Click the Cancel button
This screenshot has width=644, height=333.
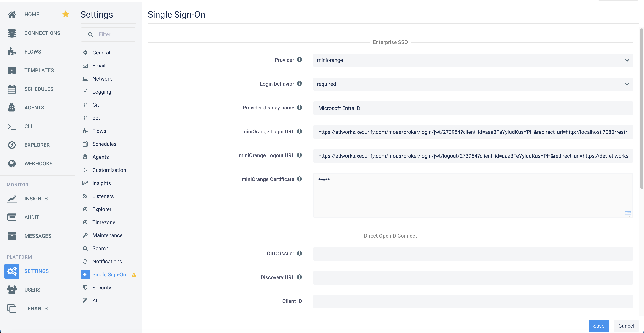pos(626,326)
